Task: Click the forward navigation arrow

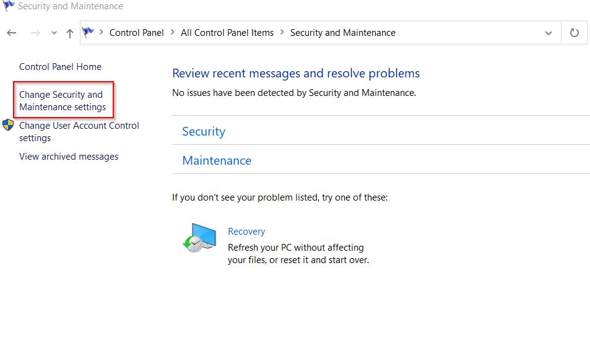Action: tap(35, 33)
